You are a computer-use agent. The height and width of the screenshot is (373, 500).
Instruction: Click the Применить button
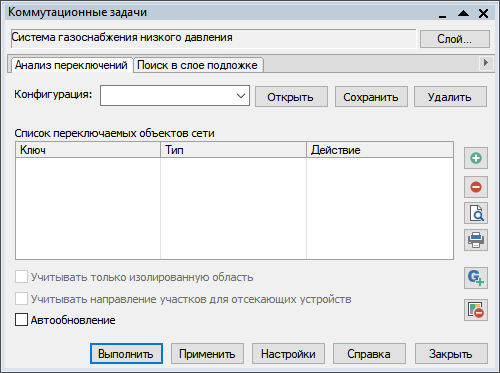point(207,354)
